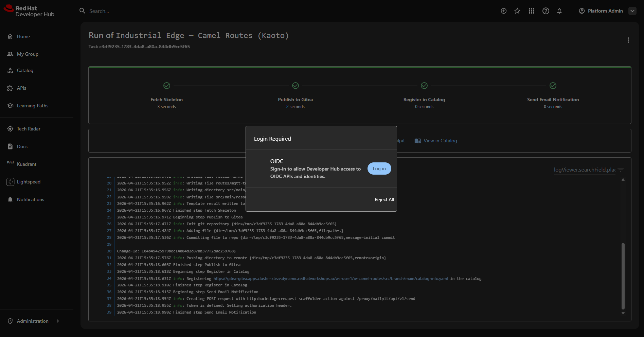644x337 pixels.
Task: Click the Register in Catalog check icon
Action: (424, 86)
